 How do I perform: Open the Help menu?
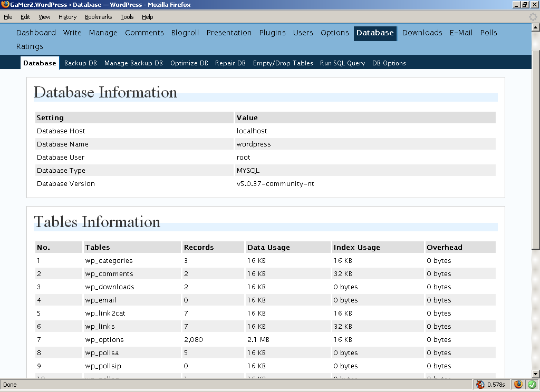click(x=148, y=17)
